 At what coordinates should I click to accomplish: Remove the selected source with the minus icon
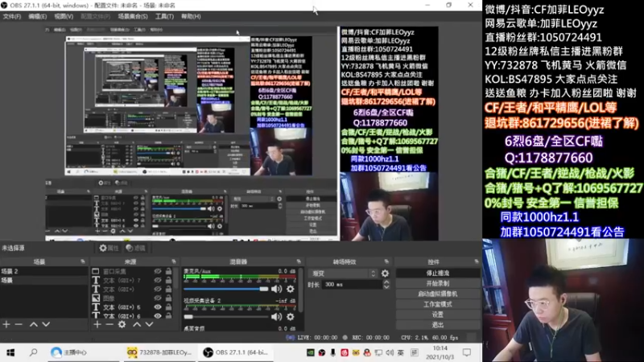[x=109, y=324]
